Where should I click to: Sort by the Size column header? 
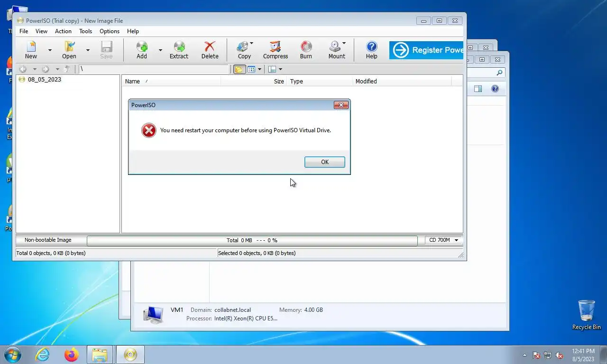pyautogui.click(x=254, y=81)
